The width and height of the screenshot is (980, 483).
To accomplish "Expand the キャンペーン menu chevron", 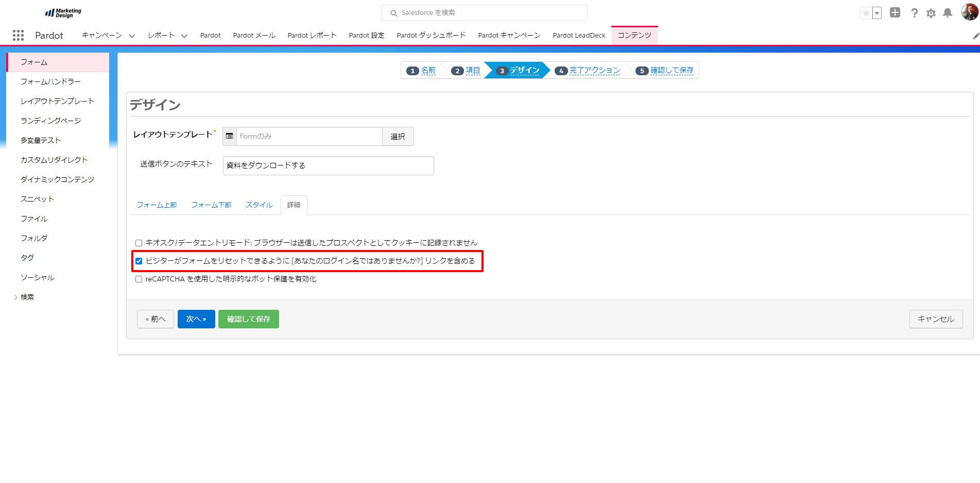I will pos(132,36).
